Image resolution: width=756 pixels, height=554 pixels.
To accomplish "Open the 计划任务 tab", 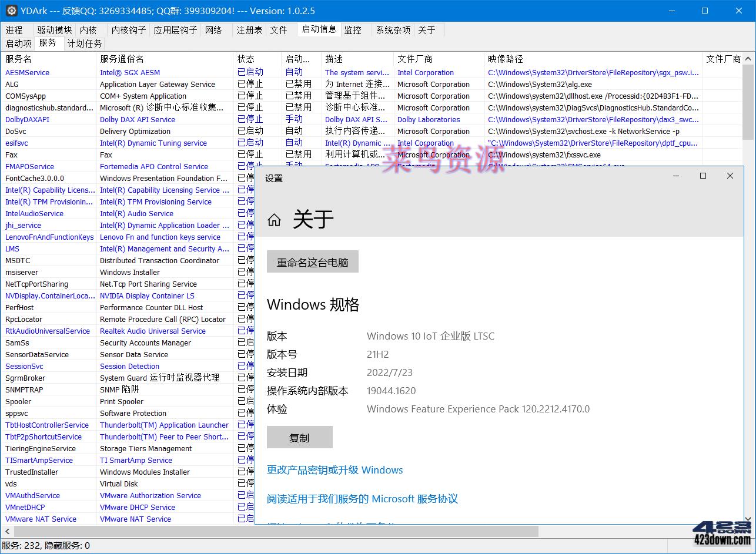I will pyautogui.click(x=85, y=43).
